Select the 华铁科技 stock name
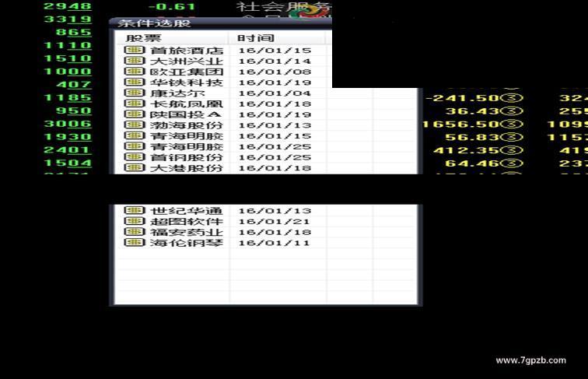Screen dimensions: 588x379 [187, 82]
